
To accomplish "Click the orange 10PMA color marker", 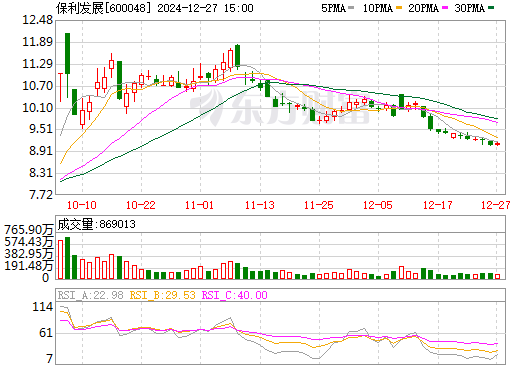I will [x=399, y=8].
